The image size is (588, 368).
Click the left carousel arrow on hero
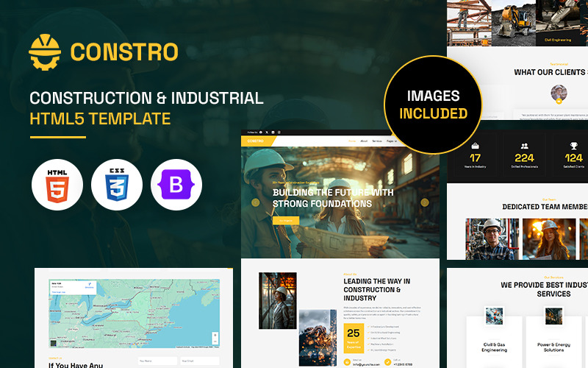[x=256, y=202]
